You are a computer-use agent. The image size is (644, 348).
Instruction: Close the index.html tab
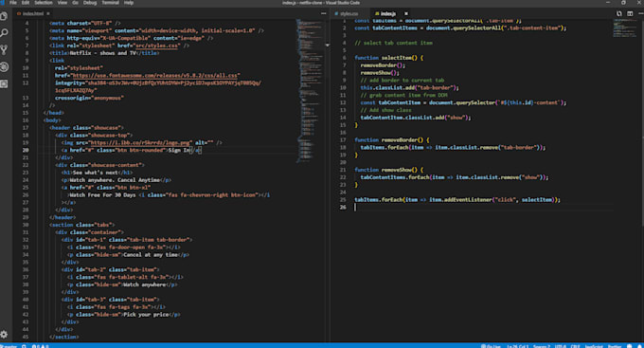click(48, 13)
